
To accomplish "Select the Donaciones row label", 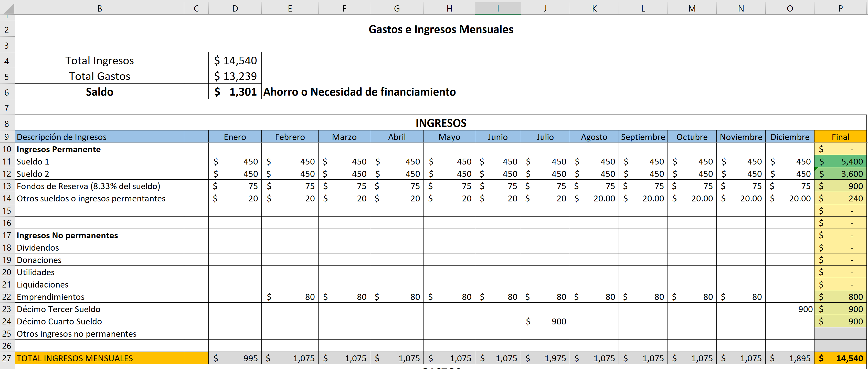I will click(x=99, y=260).
